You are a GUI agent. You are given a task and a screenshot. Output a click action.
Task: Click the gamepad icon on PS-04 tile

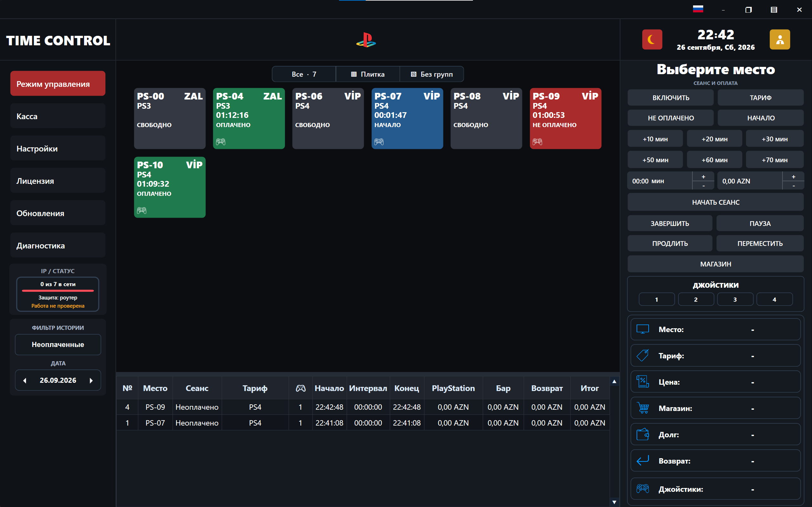[x=220, y=142]
